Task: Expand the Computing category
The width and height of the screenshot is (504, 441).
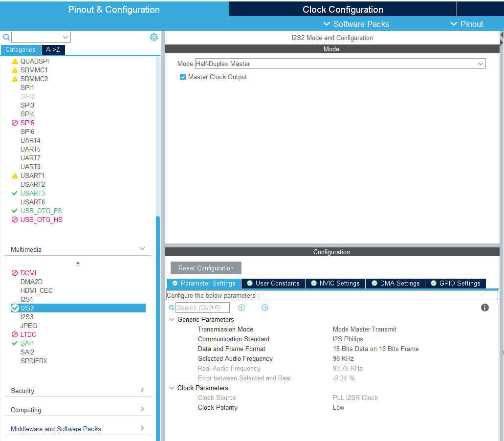Action: coord(142,409)
